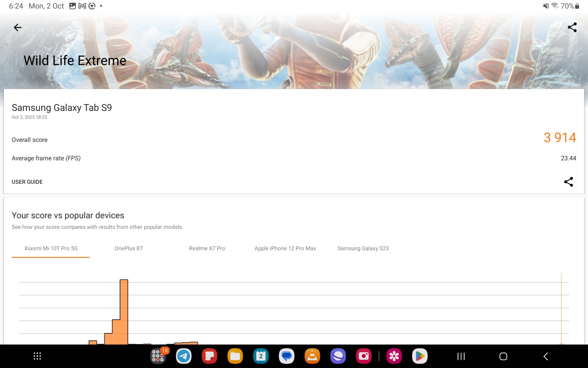Tap the 'Oct 2, 2023 18:23' timestamp
The image size is (588, 368).
coord(29,117)
